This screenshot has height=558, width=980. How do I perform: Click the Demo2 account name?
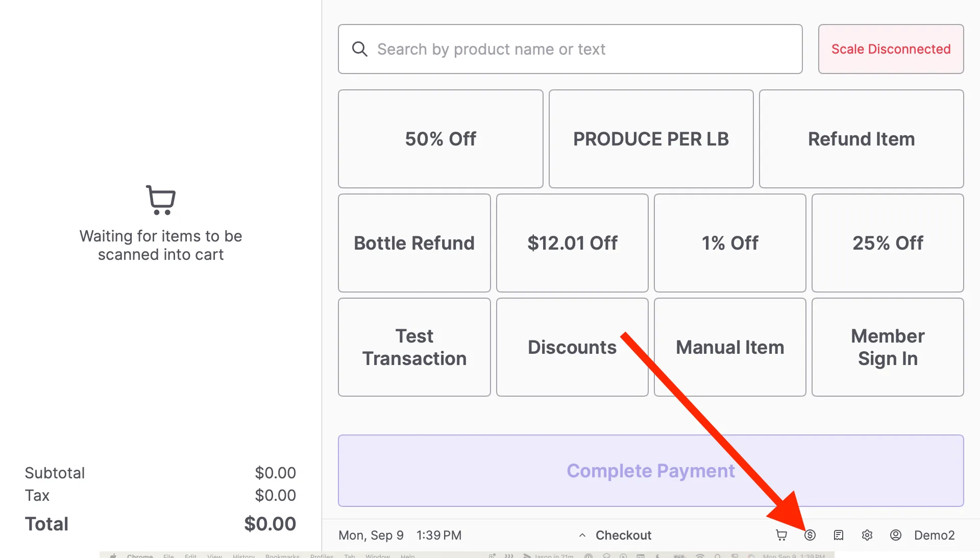(934, 535)
